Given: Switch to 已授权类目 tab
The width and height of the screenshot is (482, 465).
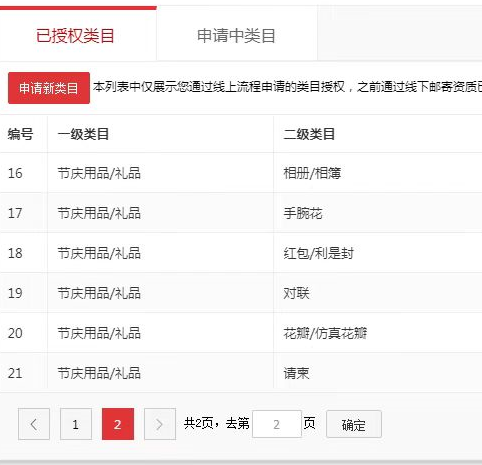Looking at the screenshot, I should (75, 35).
